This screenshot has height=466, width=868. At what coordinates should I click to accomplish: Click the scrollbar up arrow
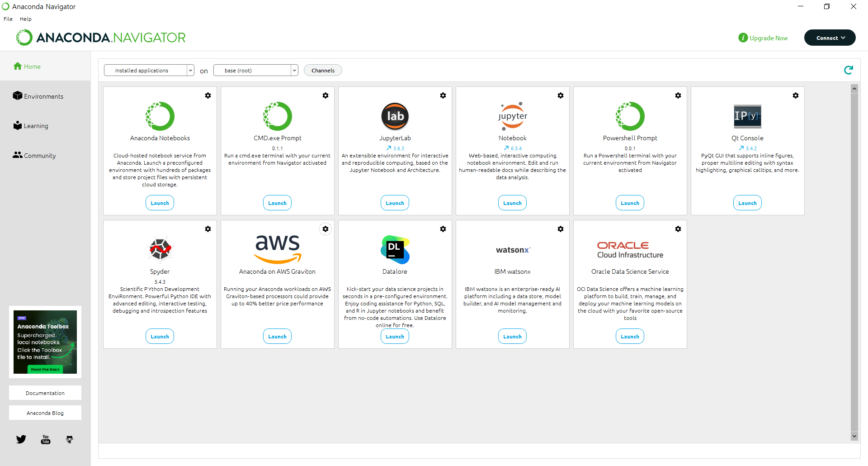(854, 89)
